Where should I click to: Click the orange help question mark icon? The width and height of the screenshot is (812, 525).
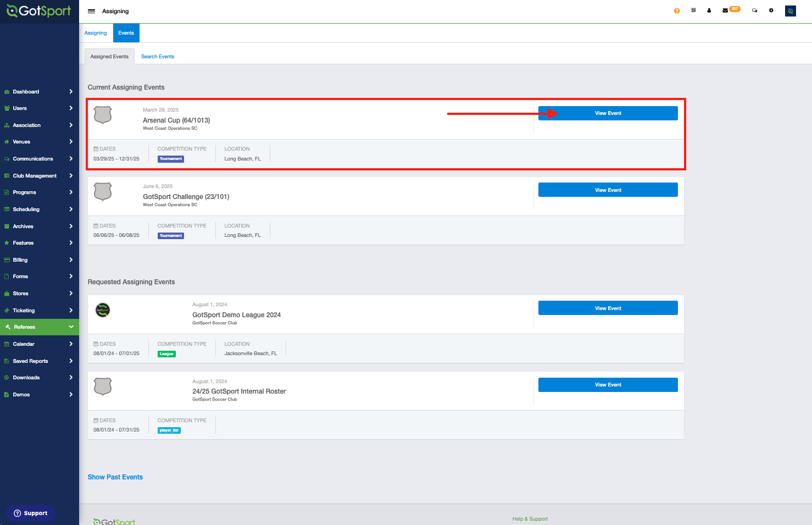click(676, 11)
